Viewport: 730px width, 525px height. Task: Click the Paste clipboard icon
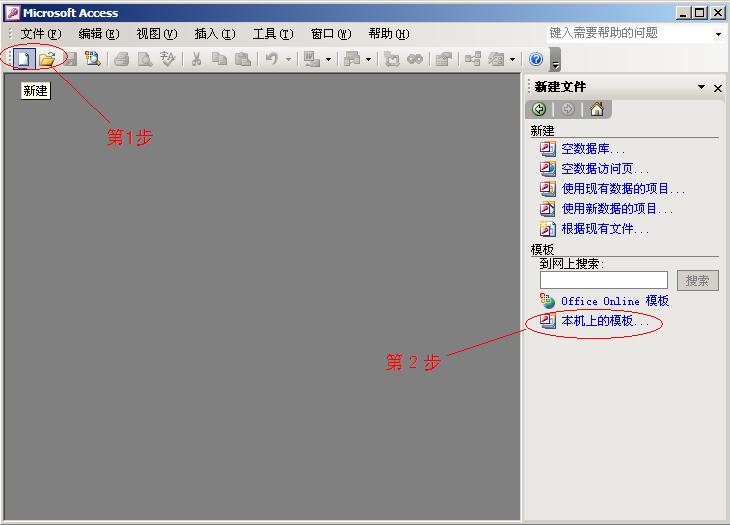[243, 59]
